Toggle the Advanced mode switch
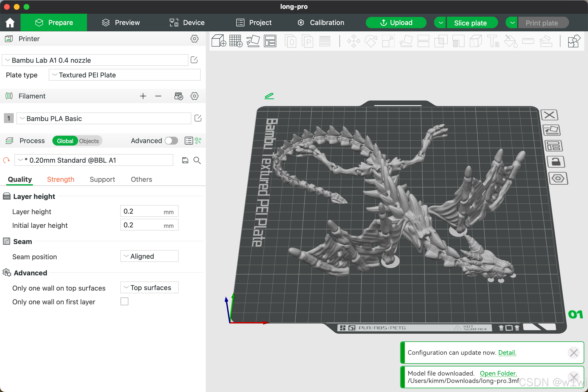This screenshot has height=392, width=588. tap(171, 141)
